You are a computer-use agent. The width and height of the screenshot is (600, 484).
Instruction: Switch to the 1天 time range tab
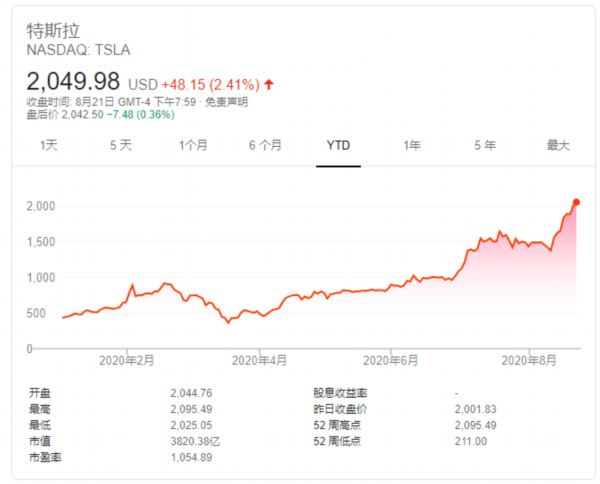pos(49,145)
